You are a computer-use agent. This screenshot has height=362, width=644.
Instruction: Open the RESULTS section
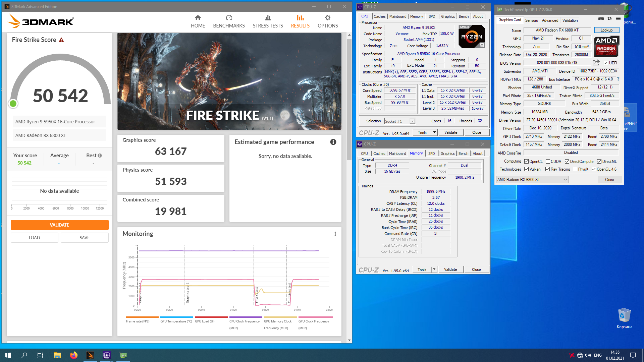(x=300, y=21)
